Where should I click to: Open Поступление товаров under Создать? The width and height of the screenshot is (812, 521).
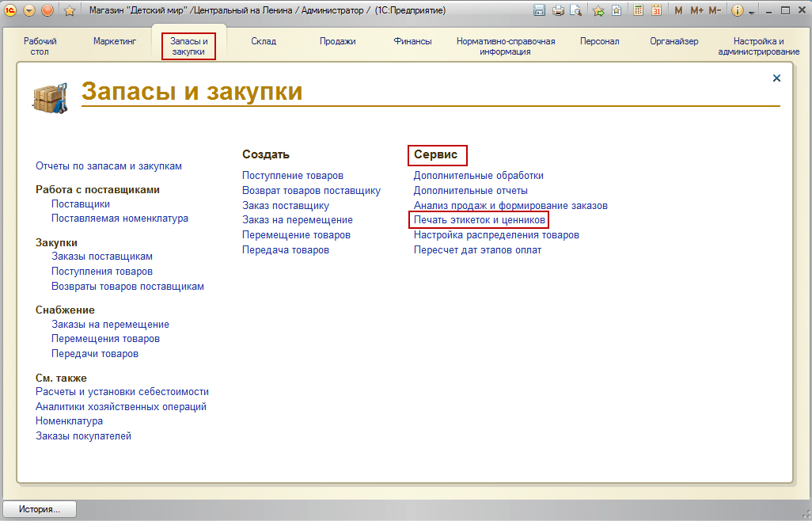tap(293, 176)
